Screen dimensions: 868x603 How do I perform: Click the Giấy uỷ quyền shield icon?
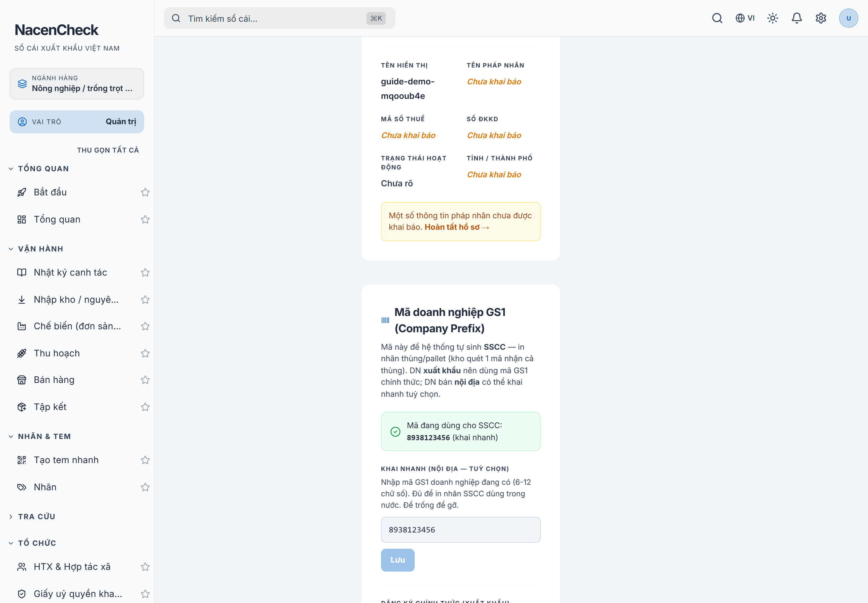click(x=22, y=594)
